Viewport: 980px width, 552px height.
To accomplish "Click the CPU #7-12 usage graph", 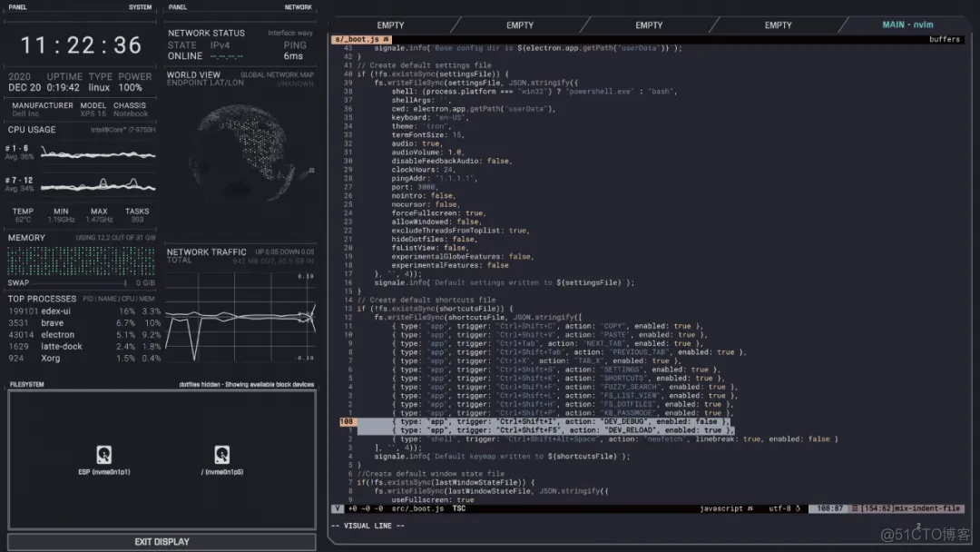I will click(98, 183).
